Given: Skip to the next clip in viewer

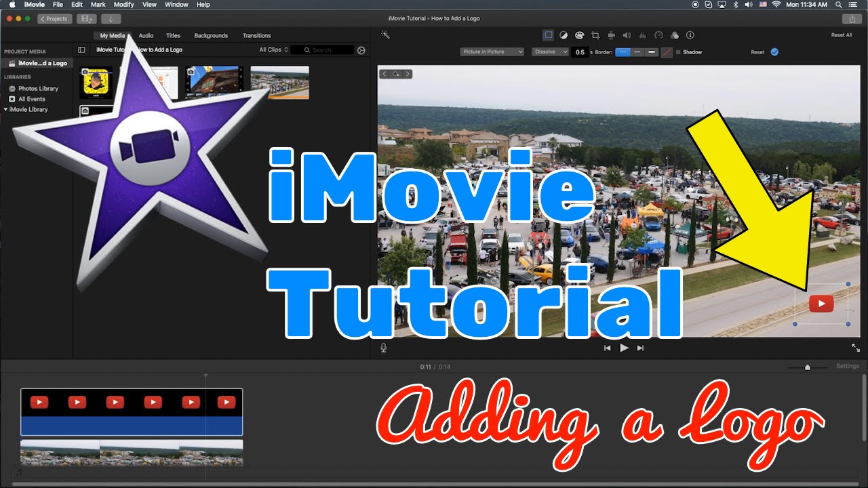Looking at the screenshot, I should pyautogui.click(x=640, y=348).
